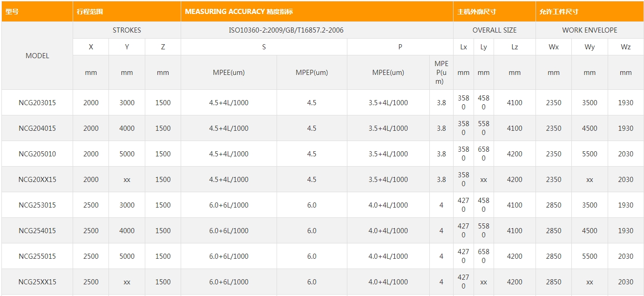Click the NCG203015 model cell
Screen dimensions: 644x296
click(37, 103)
